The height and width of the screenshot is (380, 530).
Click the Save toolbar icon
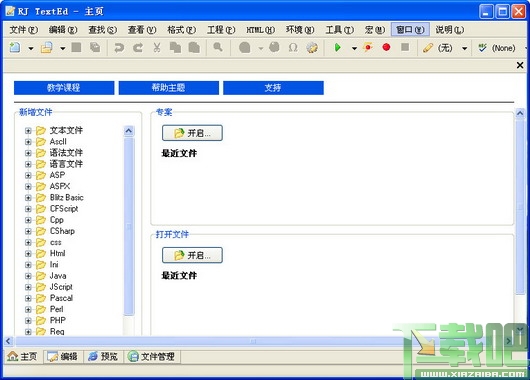76,47
